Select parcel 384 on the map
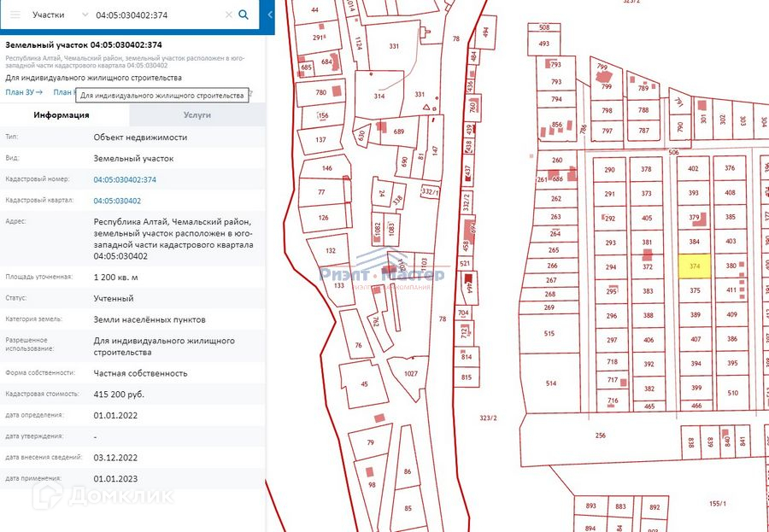 point(695,242)
